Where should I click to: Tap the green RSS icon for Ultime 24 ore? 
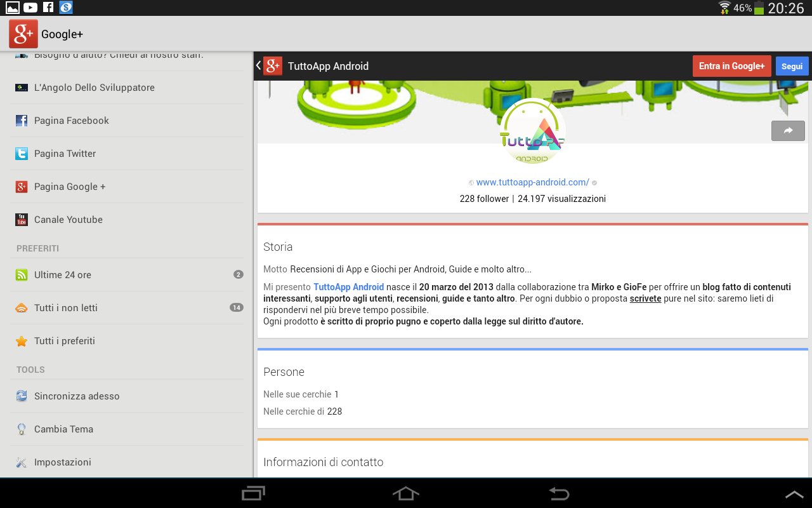(22, 275)
